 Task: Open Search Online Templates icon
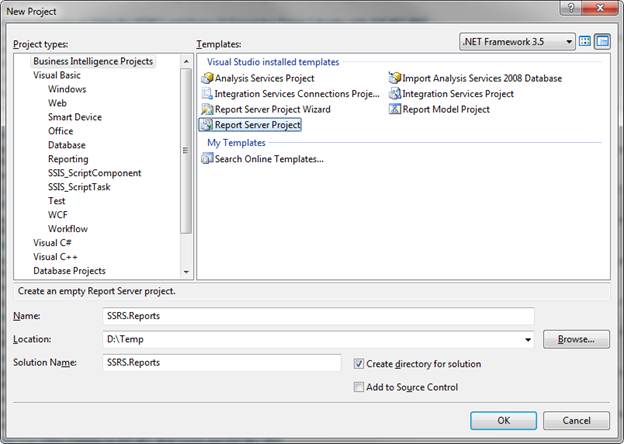point(207,159)
